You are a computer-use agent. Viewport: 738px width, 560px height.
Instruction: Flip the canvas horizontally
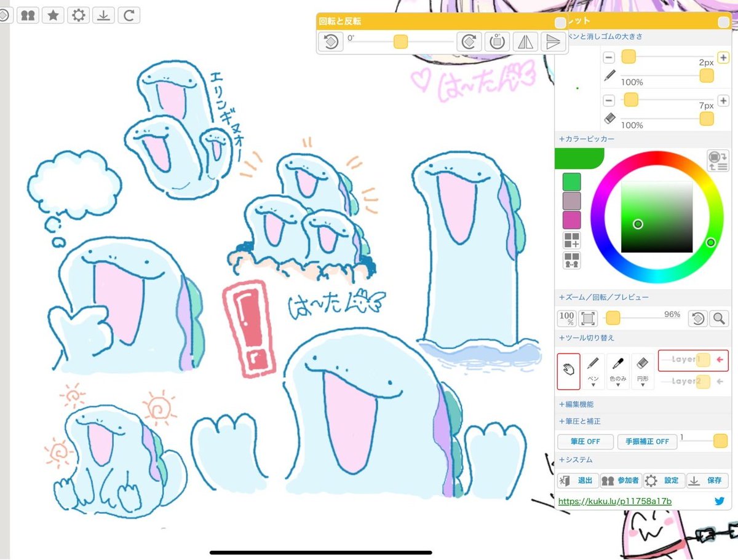(525, 42)
